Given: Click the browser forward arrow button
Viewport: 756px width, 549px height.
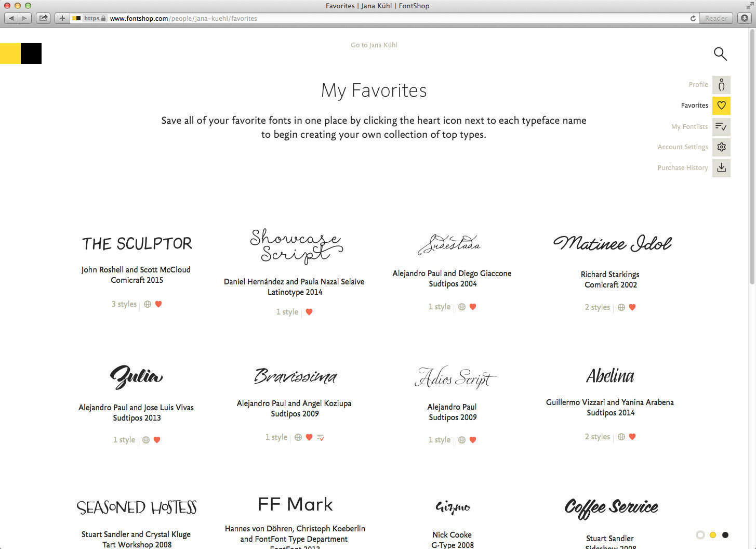Looking at the screenshot, I should [24, 18].
